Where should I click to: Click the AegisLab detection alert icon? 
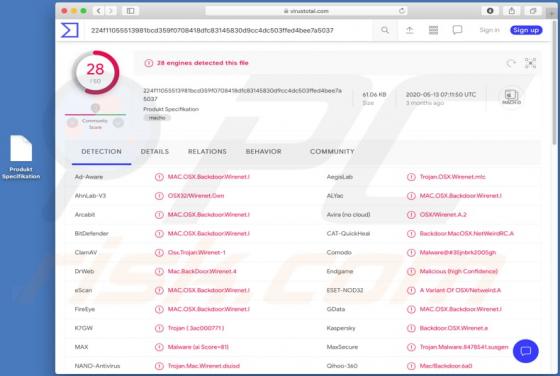(411, 177)
